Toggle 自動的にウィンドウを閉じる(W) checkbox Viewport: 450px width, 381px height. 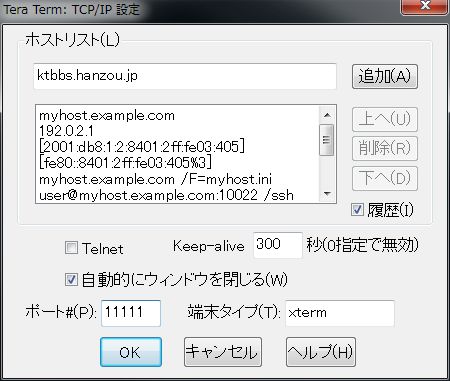pyautogui.click(x=71, y=279)
